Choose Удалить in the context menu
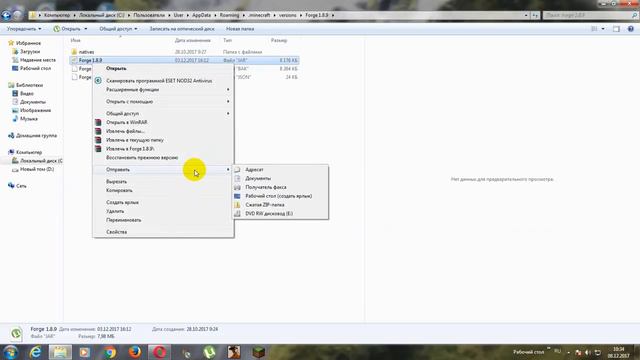Image resolution: width=640 pixels, height=360 pixels. pos(115,211)
